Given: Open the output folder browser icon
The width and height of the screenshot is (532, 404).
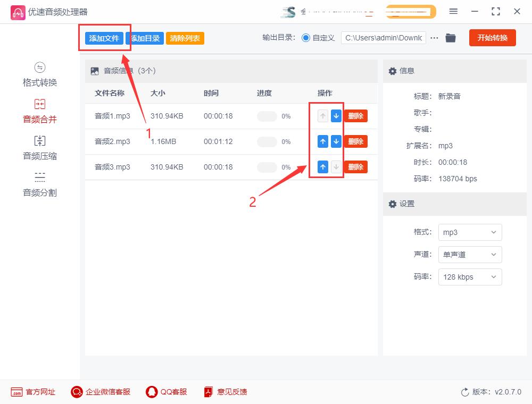Looking at the screenshot, I should 451,38.
